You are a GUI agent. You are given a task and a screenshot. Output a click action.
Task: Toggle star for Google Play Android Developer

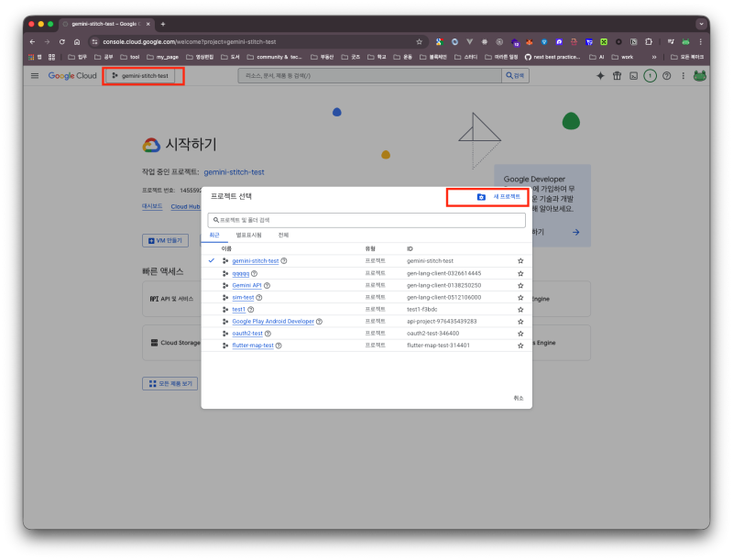520,322
